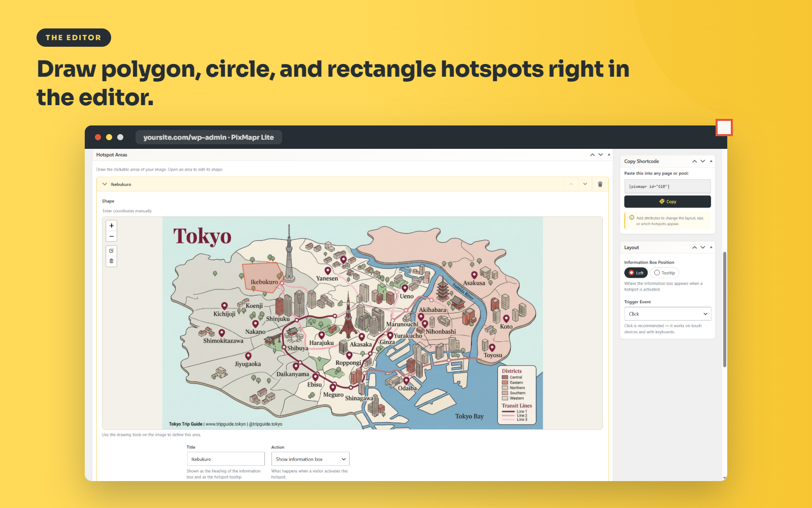This screenshot has height=508, width=812.
Task: Collapse the Ikebukuro hotspot row
Action: point(105,184)
